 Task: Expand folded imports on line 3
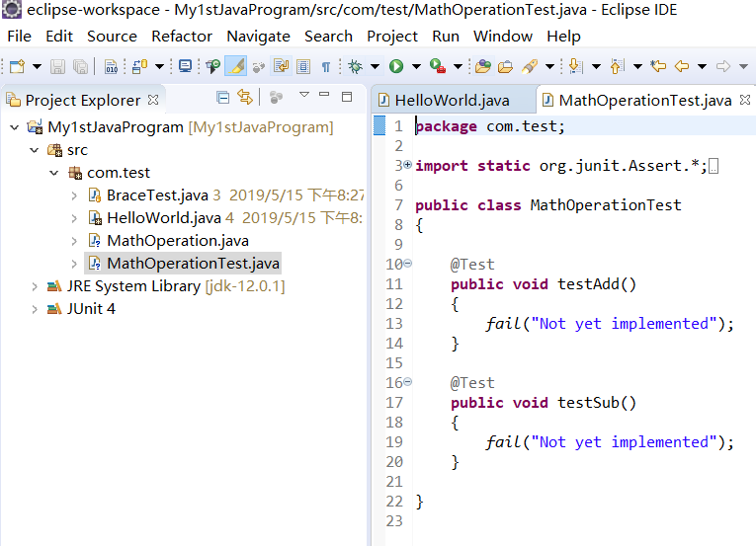(x=407, y=165)
